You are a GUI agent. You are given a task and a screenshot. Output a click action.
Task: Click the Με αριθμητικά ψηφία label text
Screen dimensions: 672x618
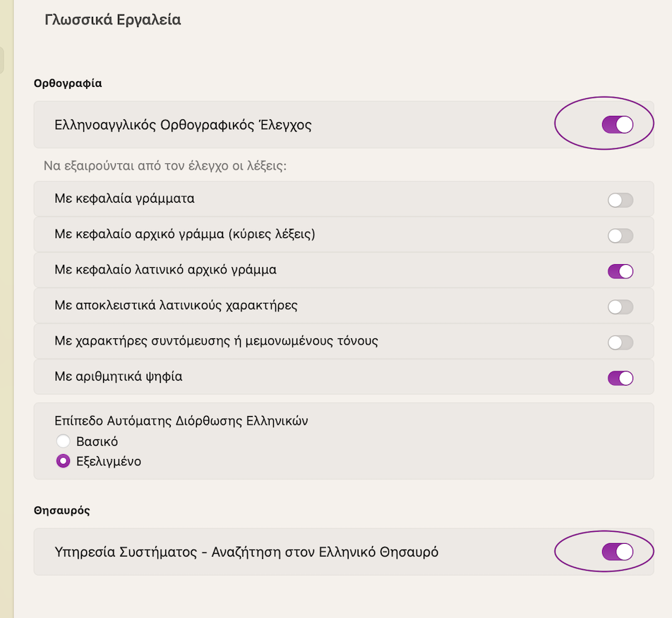[x=119, y=376]
